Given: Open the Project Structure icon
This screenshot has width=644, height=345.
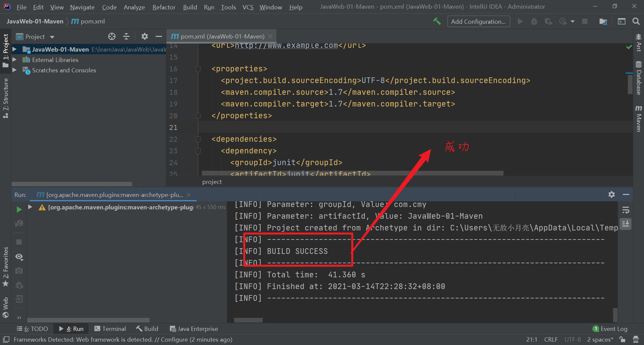Looking at the screenshot, I should [603, 21].
